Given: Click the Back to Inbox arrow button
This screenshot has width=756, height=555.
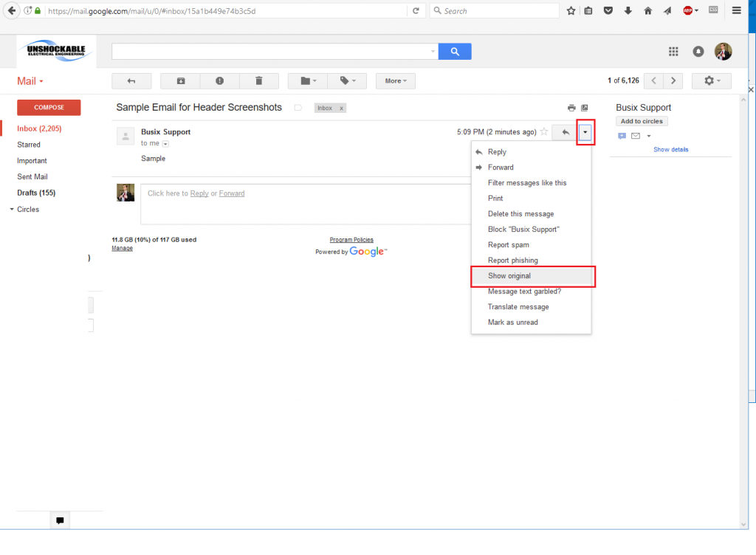Looking at the screenshot, I should [131, 81].
